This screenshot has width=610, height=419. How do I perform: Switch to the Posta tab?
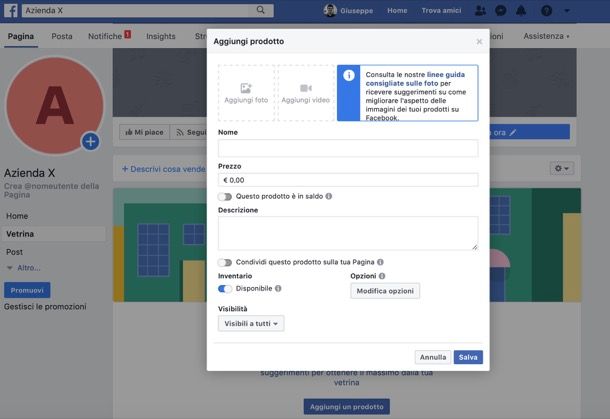[x=62, y=36]
